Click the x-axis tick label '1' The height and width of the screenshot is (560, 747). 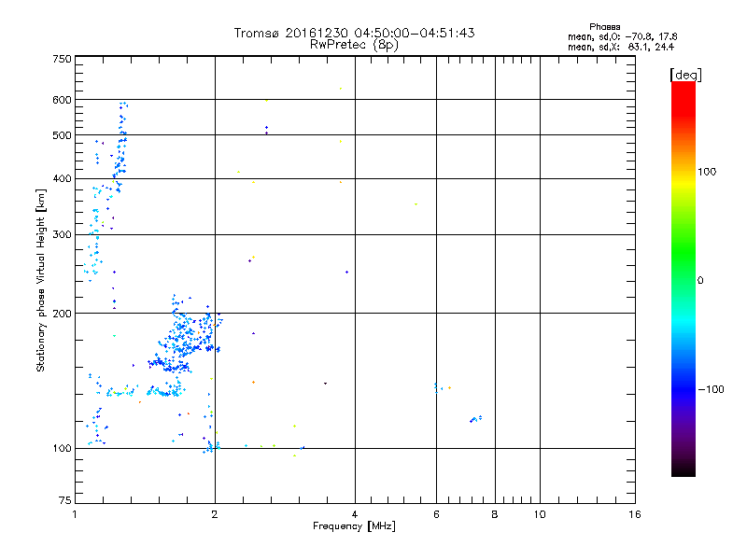click(75, 514)
